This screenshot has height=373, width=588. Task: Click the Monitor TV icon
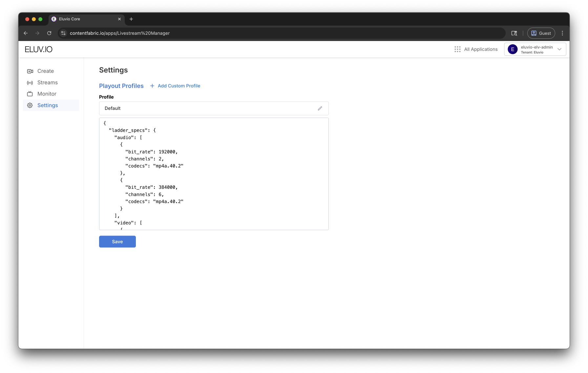[30, 94]
